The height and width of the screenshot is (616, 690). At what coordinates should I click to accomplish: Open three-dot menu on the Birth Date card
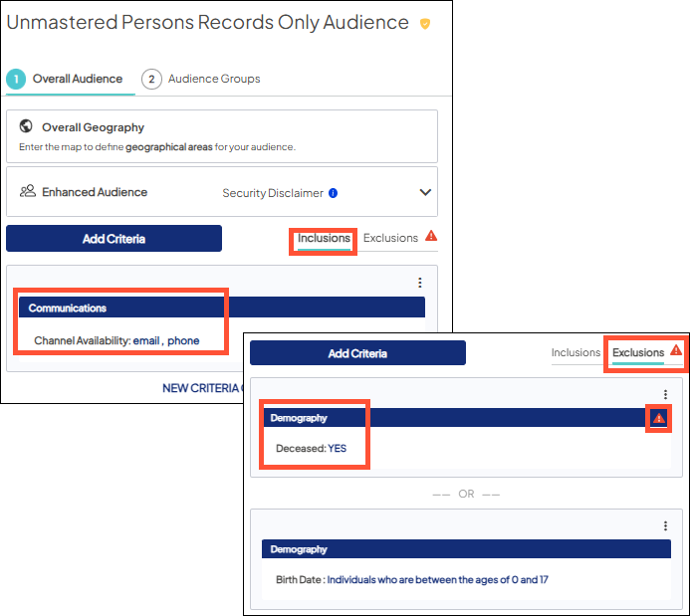pyautogui.click(x=665, y=526)
